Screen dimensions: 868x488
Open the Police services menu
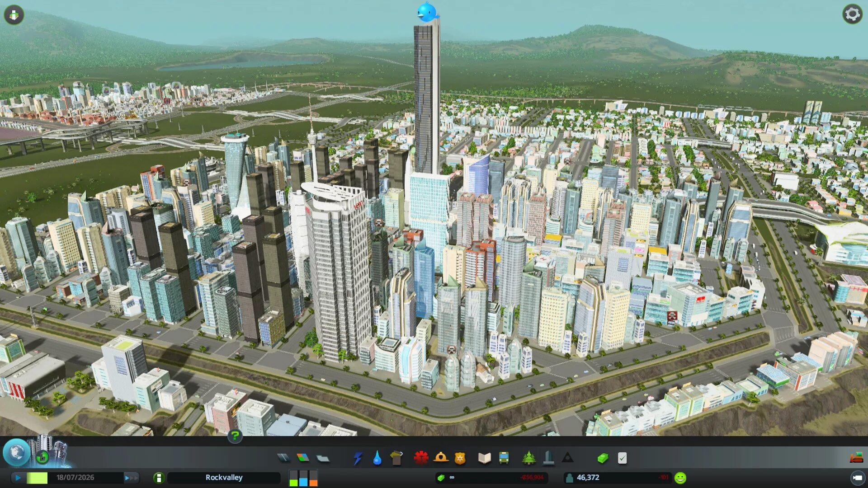tap(460, 458)
